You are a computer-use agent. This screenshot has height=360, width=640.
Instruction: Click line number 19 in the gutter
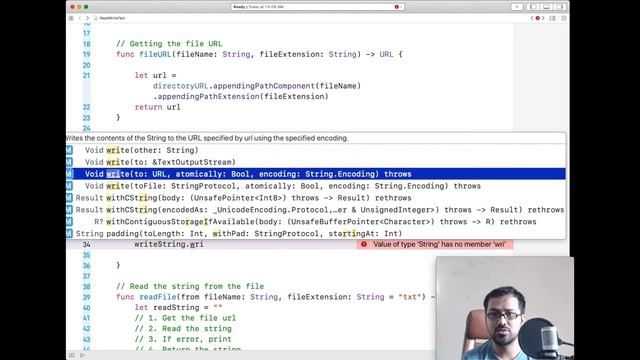click(x=87, y=54)
